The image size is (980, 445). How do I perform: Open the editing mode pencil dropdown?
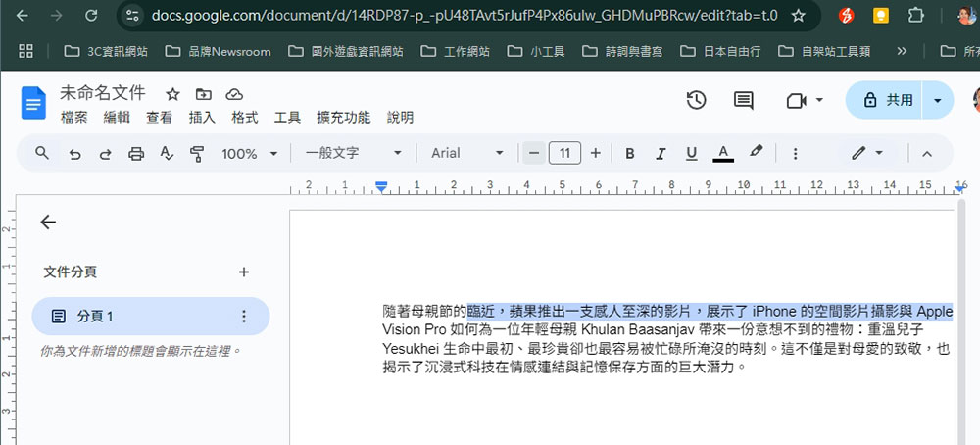(x=867, y=153)
